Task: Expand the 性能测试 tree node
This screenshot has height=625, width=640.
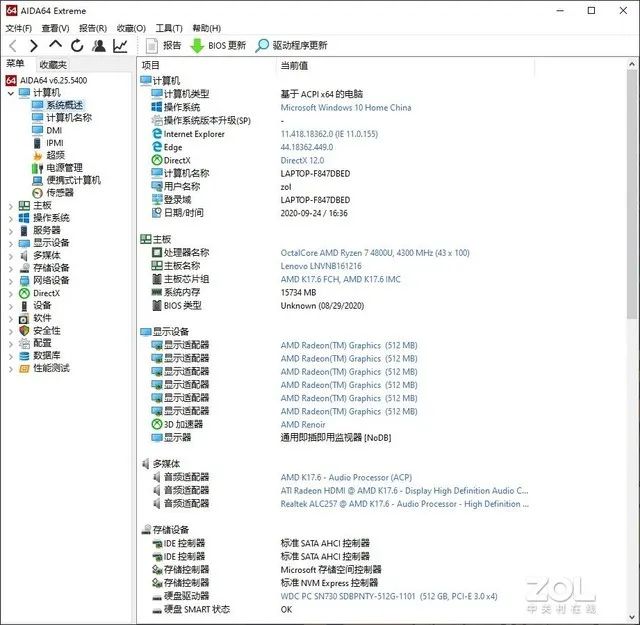Action: (x=11, y=369)
